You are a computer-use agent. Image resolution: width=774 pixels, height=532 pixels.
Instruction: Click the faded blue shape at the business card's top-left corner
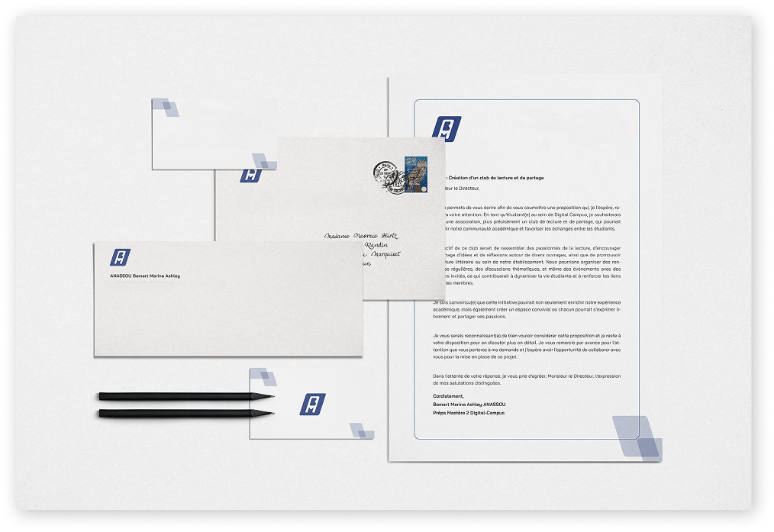tap(263, 376)
